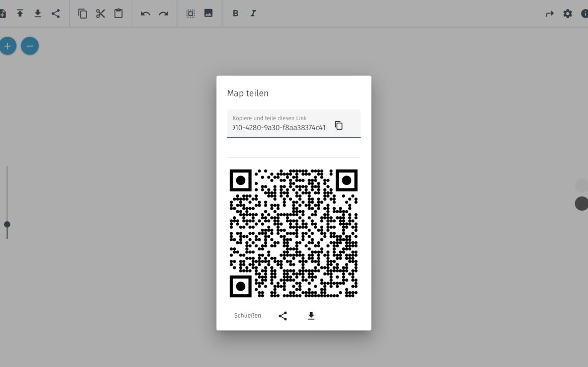
Task: Click the share icon beside Schließen
Action: [283, 316]
